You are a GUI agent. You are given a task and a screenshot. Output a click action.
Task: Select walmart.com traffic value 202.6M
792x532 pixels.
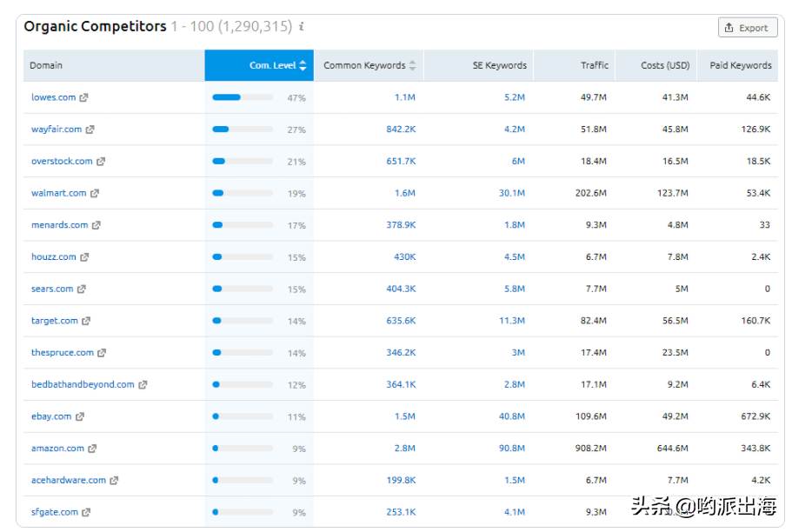(x=590, y=192)
